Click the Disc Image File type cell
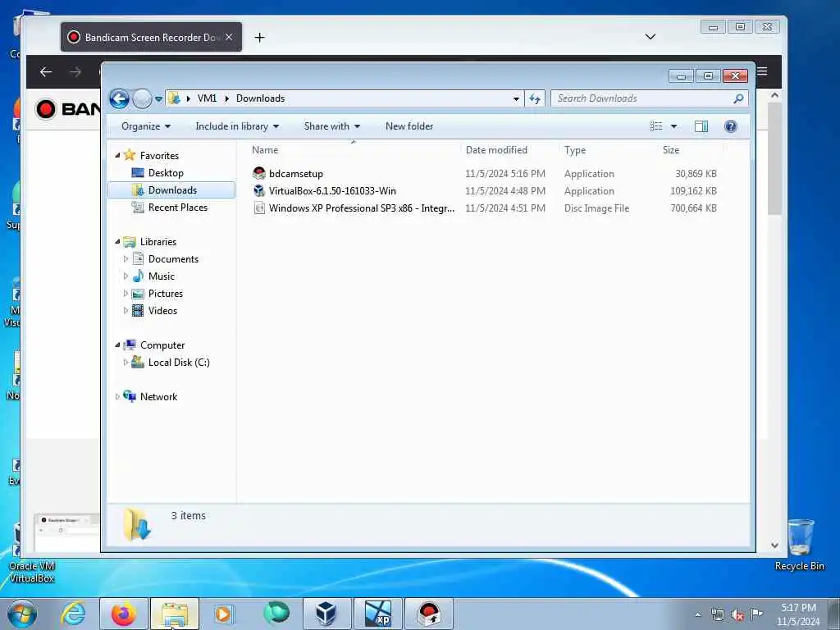Image resolution: width=840 pixels, height=630 pixels. pyautogui.click(x=596, y=208)
